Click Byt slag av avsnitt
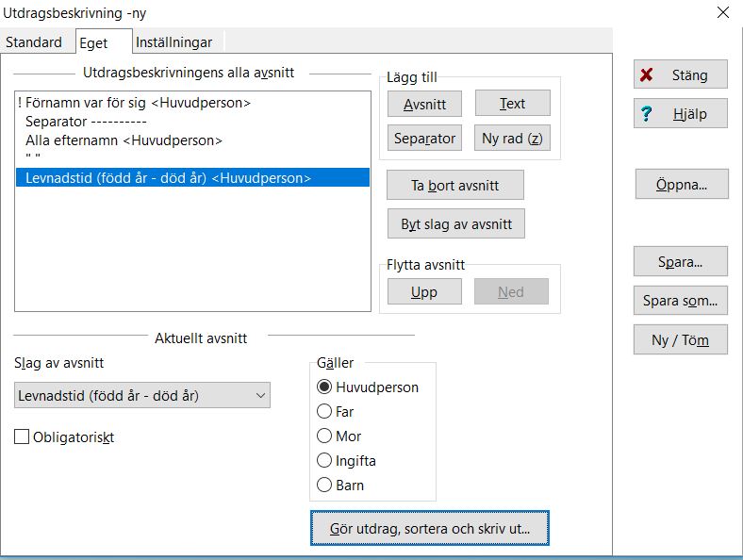Image resolution: width=743 pixels, height=560 pixels. pyautogui.click(x=455, y=224)
